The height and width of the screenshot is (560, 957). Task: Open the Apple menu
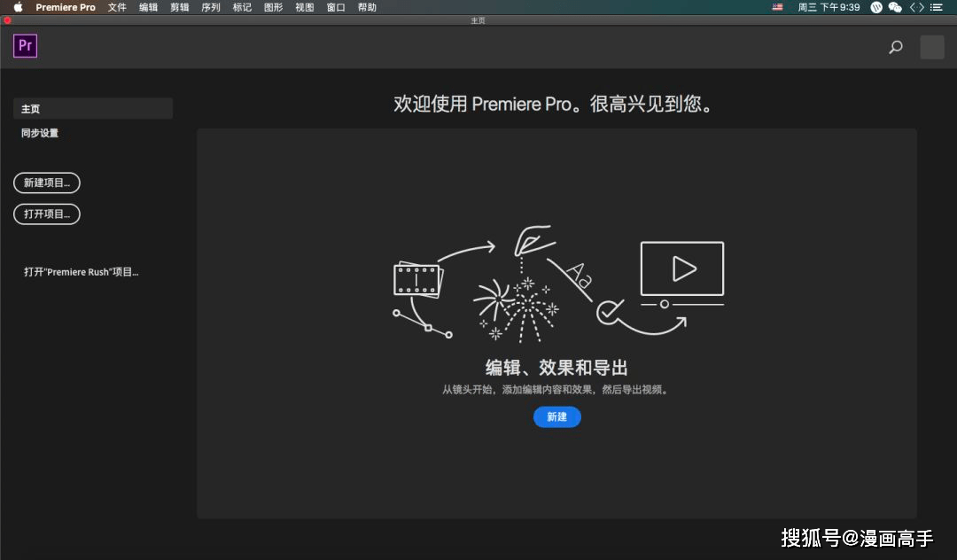(19, 7)
